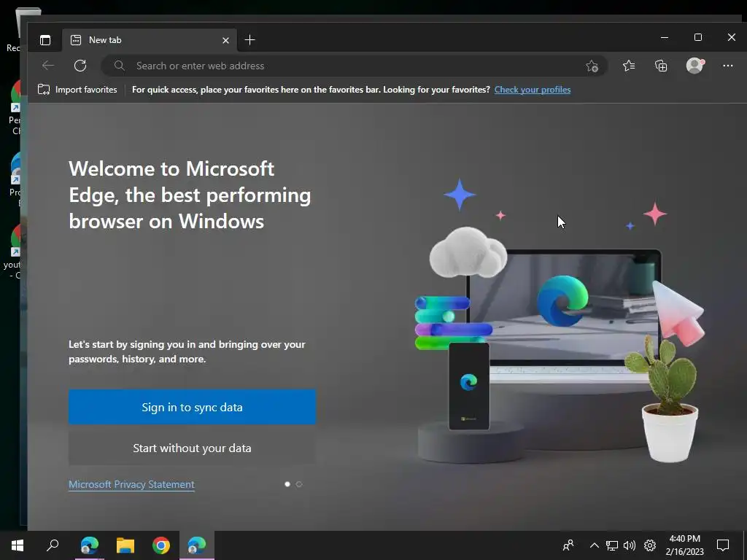747x560 pixels.
Task: Focus the Search or enter web address field
Action: 354,66
